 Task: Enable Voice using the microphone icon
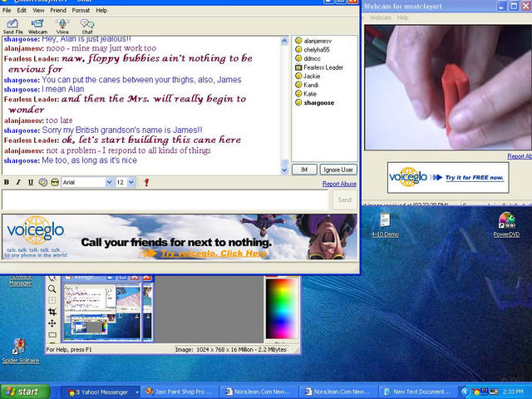pyautogui.click(x=62, y=27)
